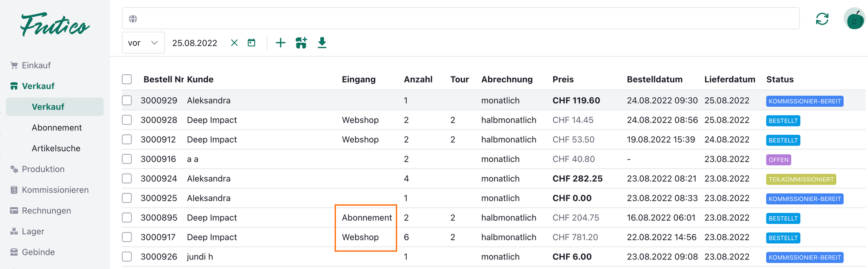Image resolution: width=868 pixels, height=269 pixels.
Task: Open the calendar date picker icon
Action: (x=251, y=43)
